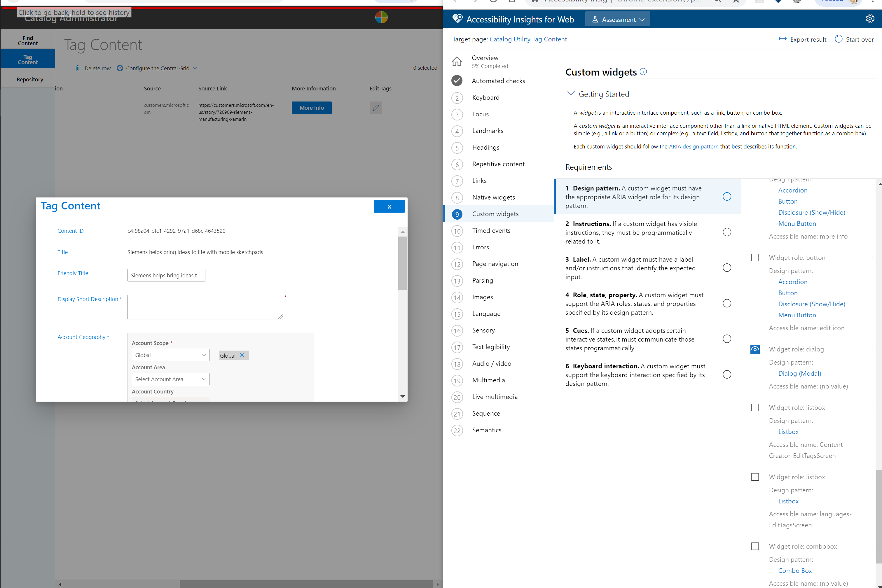Click the Export result icon

[x=783, y=39]
